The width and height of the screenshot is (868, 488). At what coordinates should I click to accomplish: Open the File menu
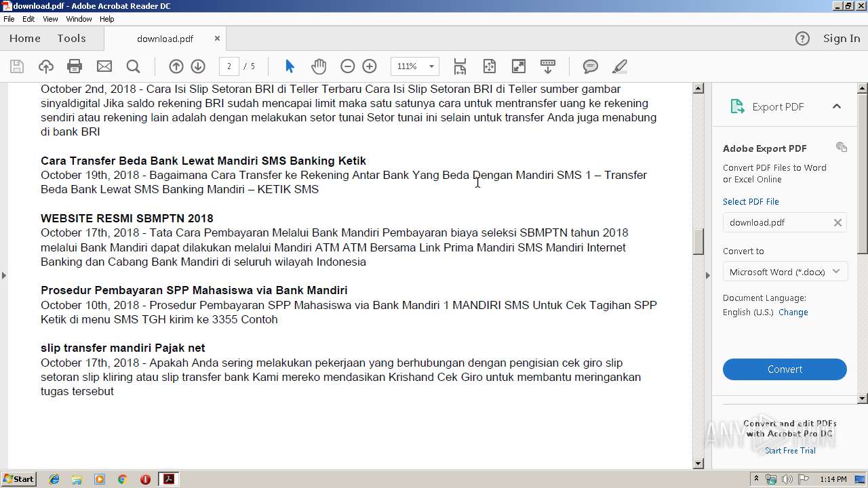coord(9,19)
